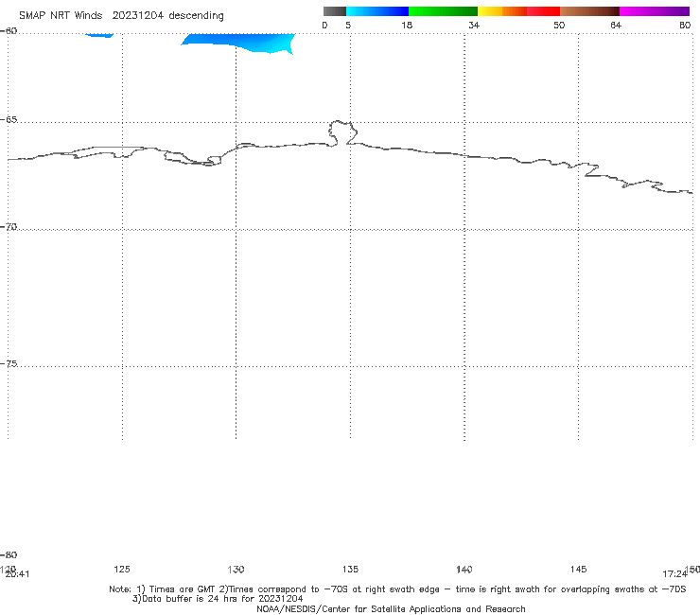700x615 pixels.
Task: Click the blue segment of the color bar
Action: coord(377,11)
